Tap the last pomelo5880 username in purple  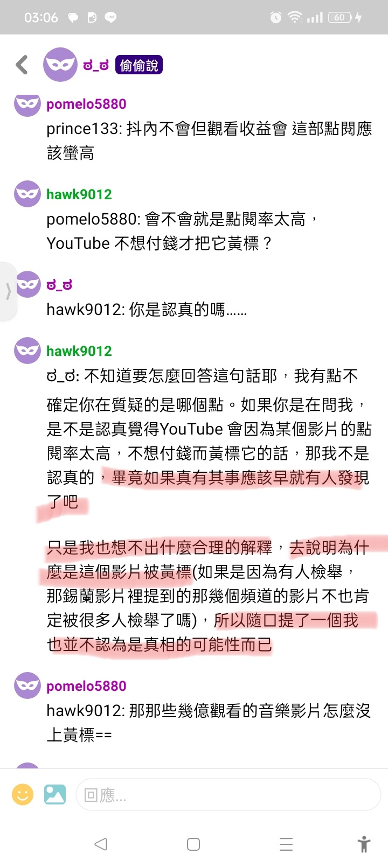[x=86, y=686]
